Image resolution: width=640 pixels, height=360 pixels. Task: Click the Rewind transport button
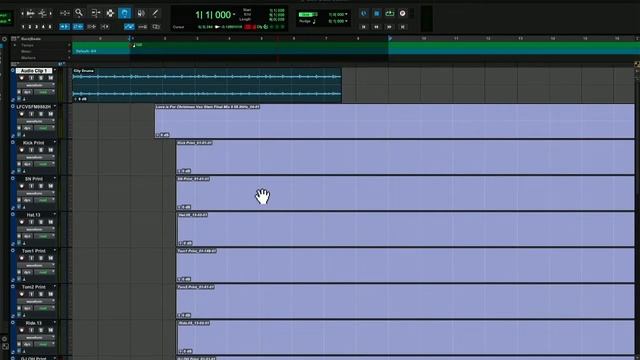pyautogui.click(x=377, y=27)
